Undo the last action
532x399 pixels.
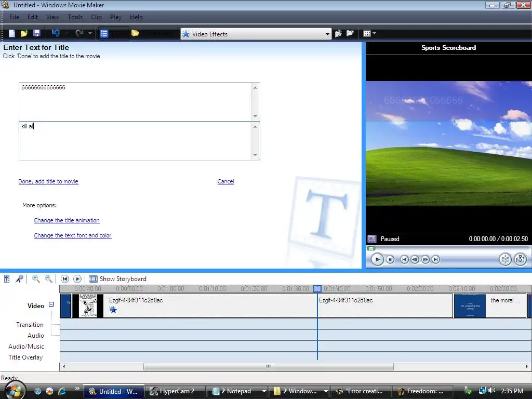coord(56,33)
